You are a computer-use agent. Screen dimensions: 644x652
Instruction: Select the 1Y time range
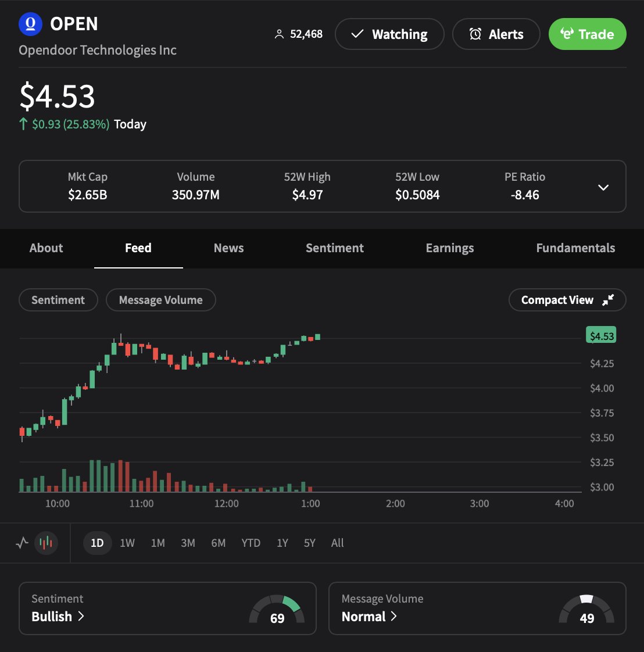coord(282,543)
